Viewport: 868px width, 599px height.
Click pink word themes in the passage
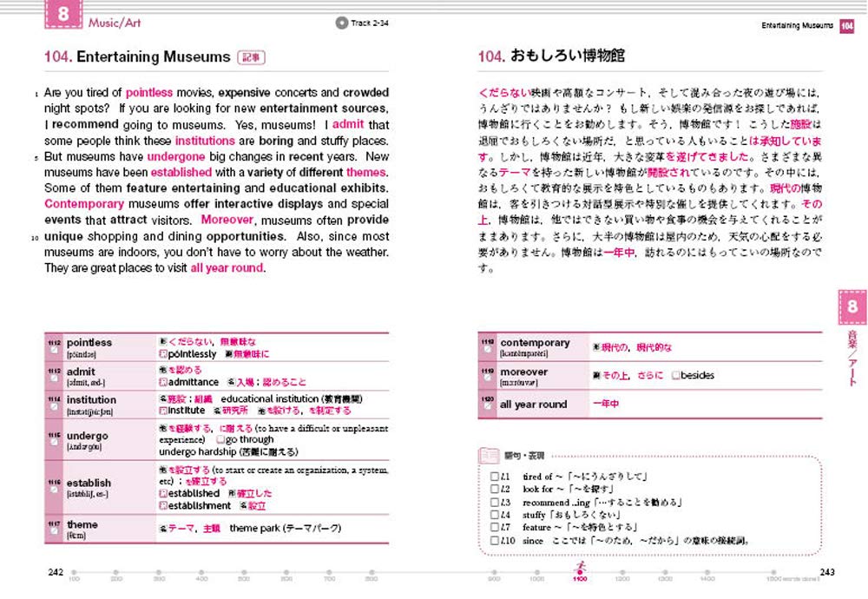point(366,172)
